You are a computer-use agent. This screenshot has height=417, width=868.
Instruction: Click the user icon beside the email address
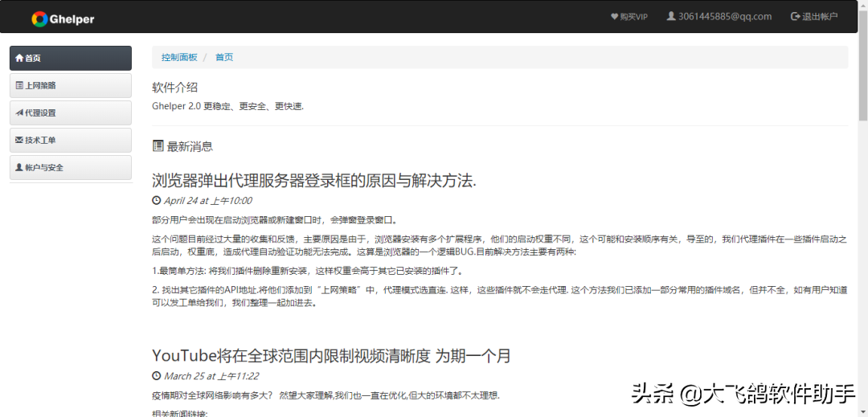(x=671, y=17)
